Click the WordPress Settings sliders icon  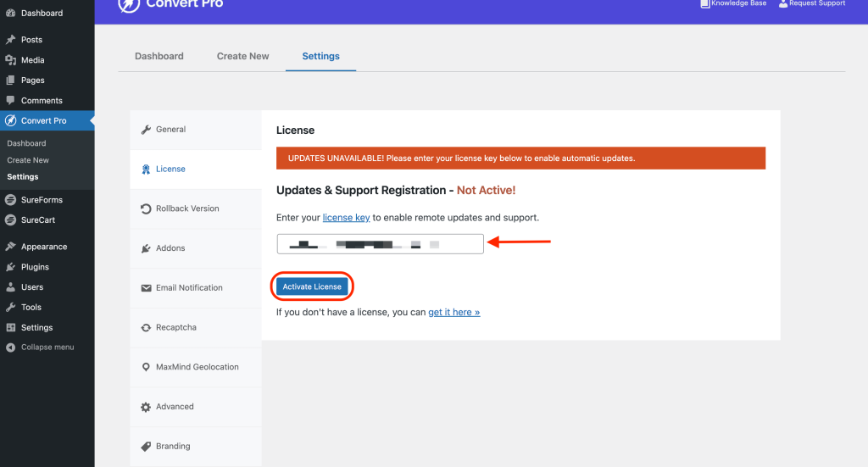click(x=10, y=327)
